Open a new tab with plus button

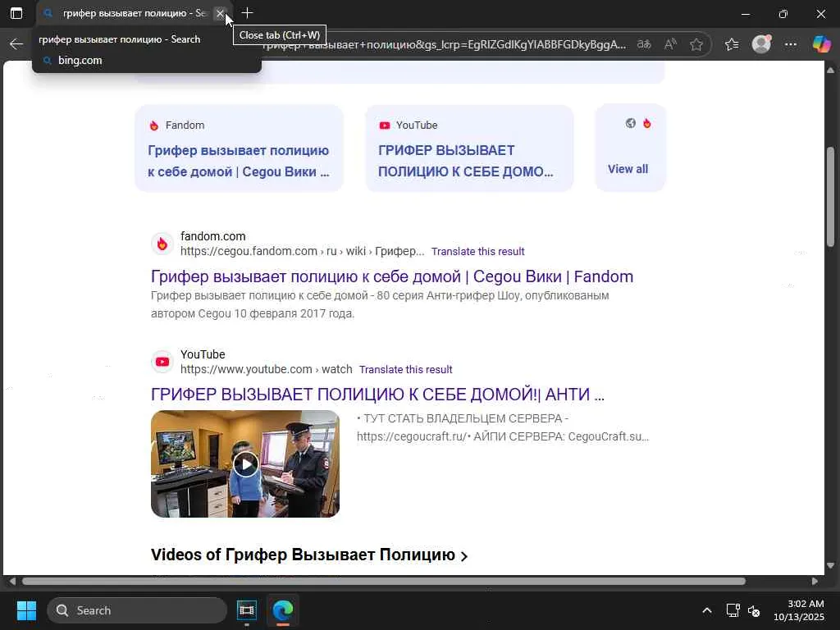click(247, 13)
